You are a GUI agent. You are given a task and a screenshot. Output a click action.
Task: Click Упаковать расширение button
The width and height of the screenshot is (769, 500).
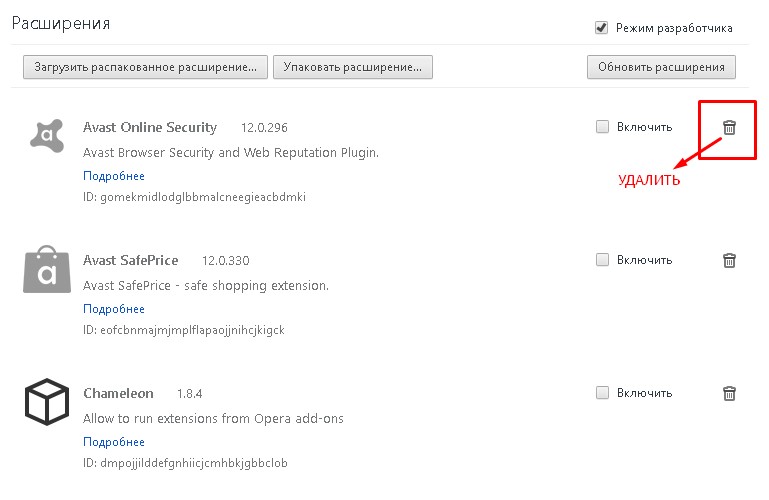point(353,67)
